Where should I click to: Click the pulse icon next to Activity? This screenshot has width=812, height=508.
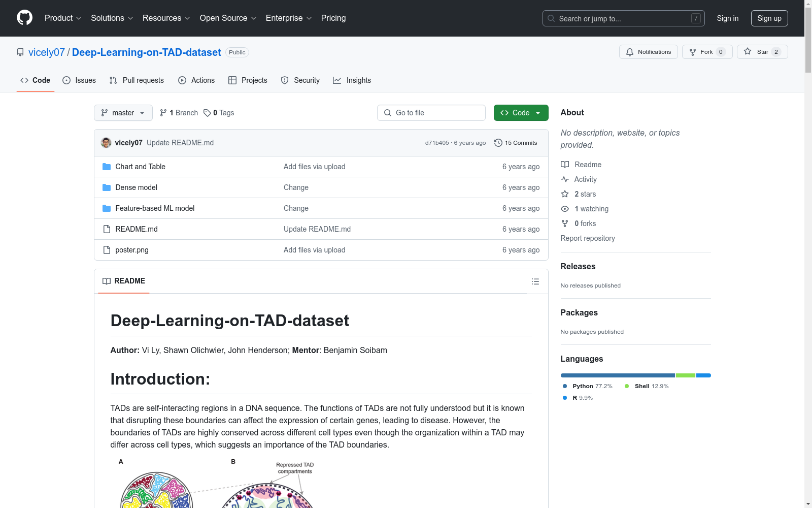(565, 179)
